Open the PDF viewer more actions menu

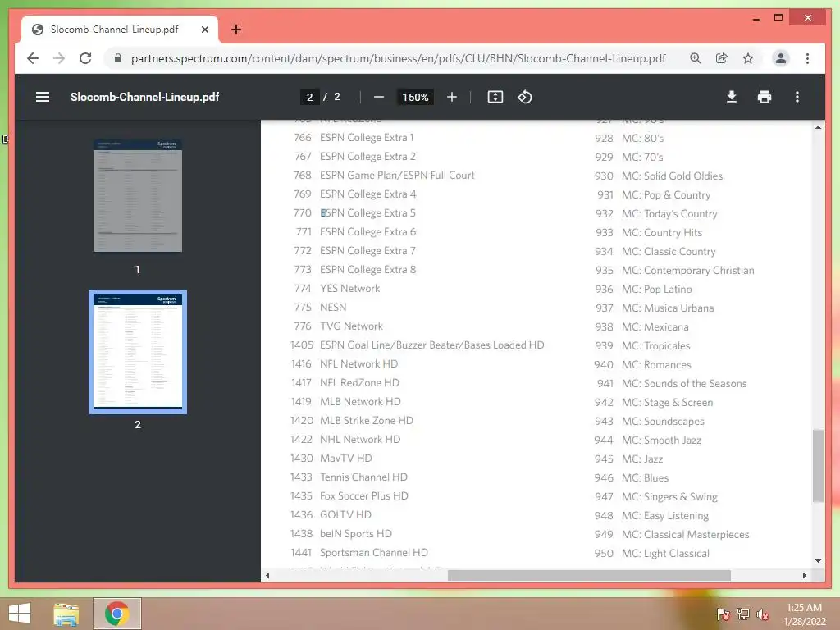click(x=797, y=97)
